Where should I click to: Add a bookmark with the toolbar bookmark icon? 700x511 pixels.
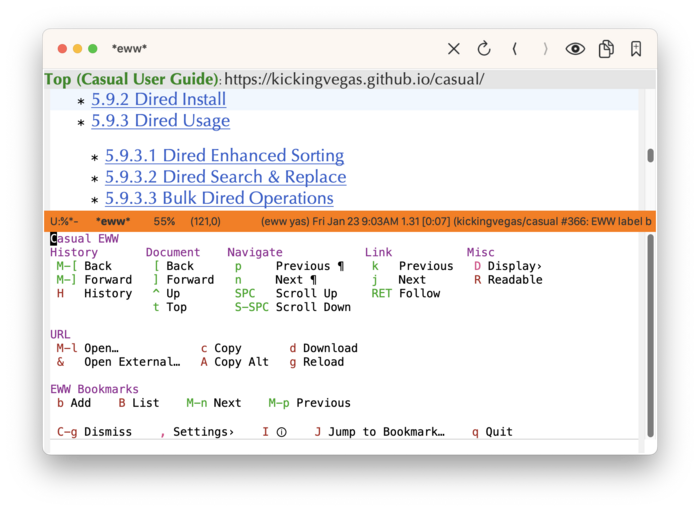tap(636, 49)
